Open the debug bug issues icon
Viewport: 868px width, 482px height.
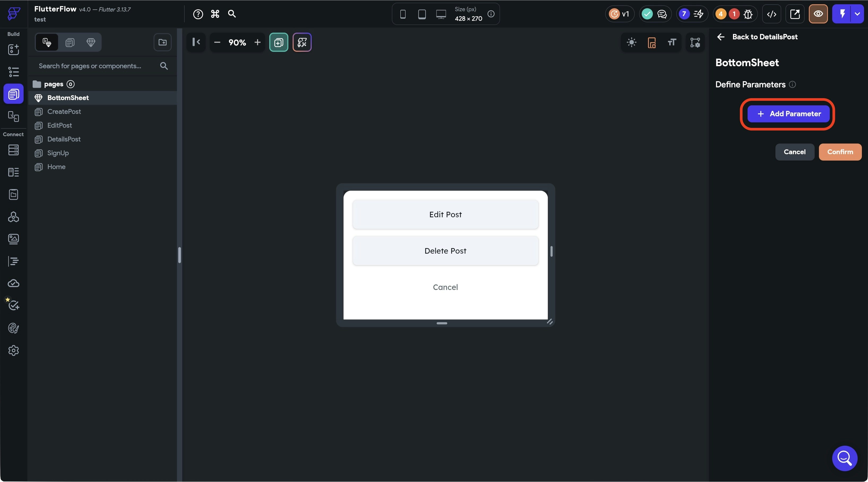coord(748,14)
